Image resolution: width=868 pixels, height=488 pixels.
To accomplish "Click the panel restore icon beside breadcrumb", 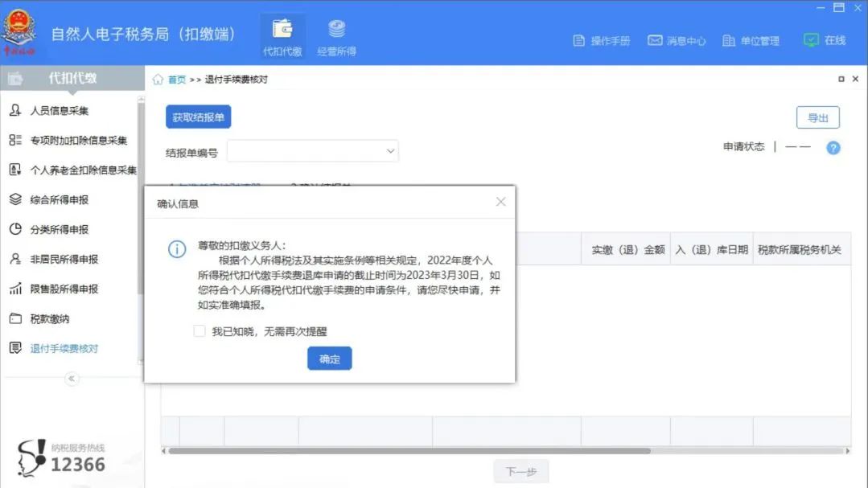I will pos(841,79).
